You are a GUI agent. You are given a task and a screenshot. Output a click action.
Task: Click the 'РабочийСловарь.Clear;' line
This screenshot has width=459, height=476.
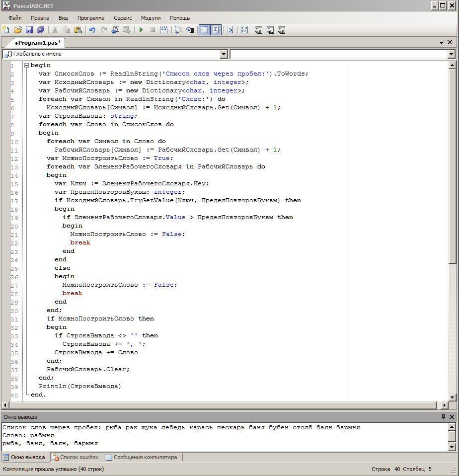tap(88, 369)
